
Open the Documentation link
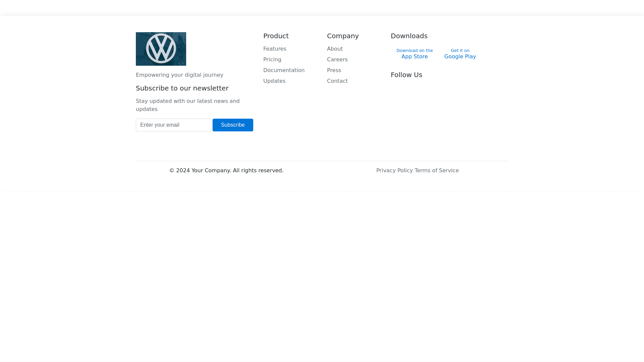(284, 70)
